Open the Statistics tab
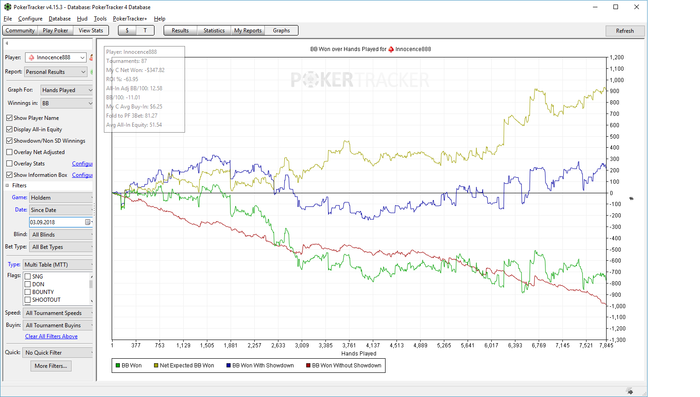The image size is (700, 397). pos(214,30)
